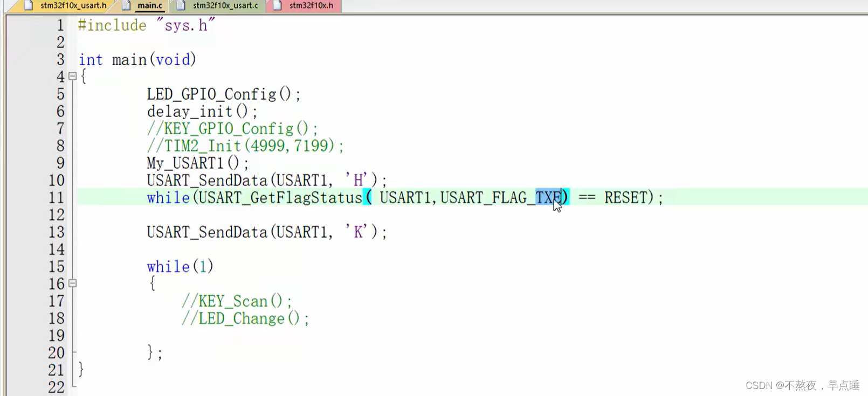
Task: Click line number 11 in the gutter
Action: pyautogui.click(x=56, y=198)
